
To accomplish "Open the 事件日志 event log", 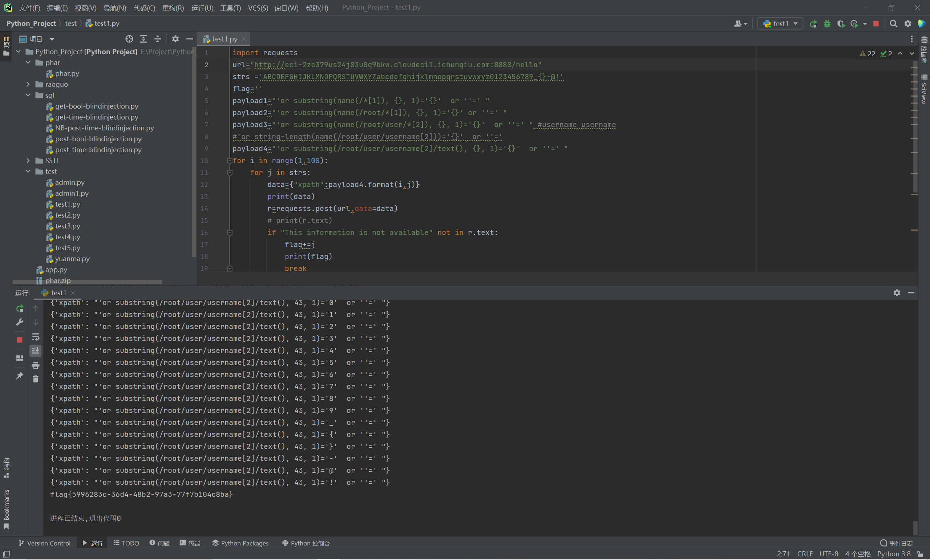I will coord(896,543).
